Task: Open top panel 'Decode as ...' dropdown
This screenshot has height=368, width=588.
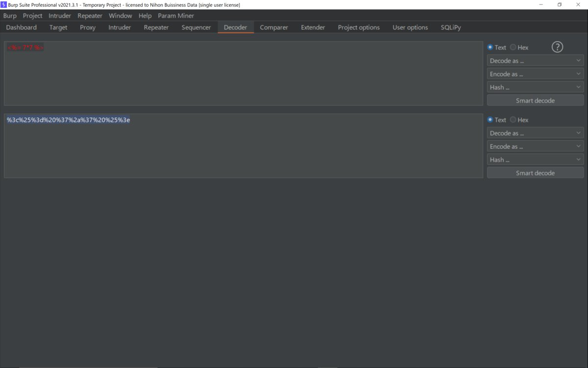Action: pos(535,61)
